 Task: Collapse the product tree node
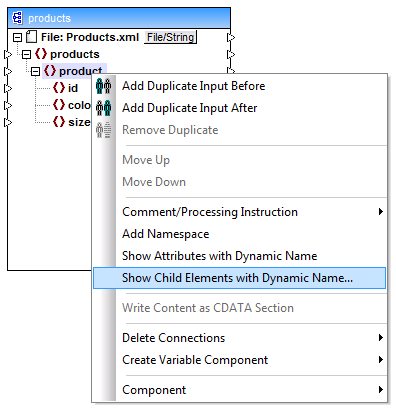click(x=35, y=71)
